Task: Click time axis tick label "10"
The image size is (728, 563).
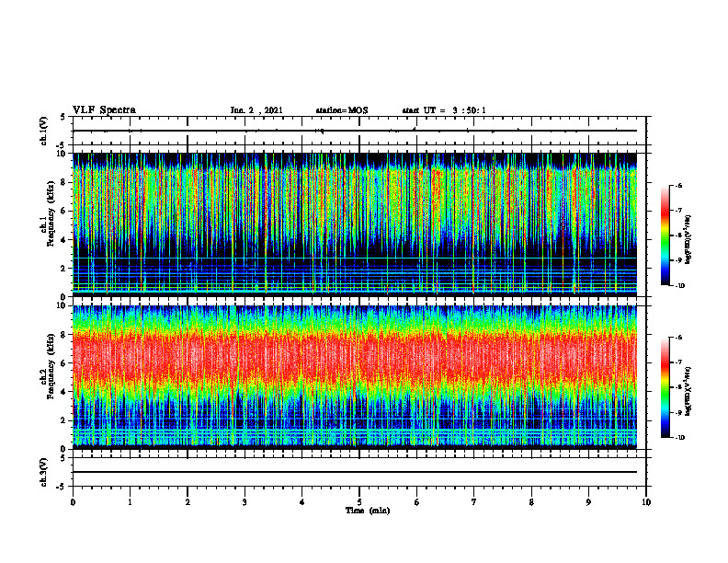Action: (646, 502)
